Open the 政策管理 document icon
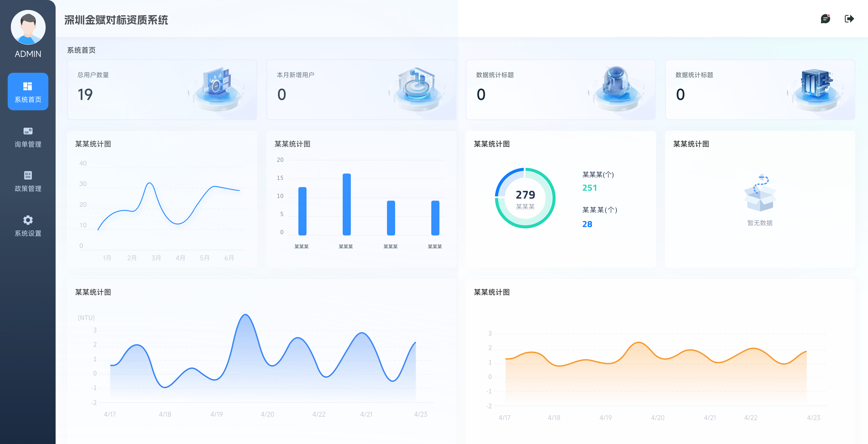Screen dimensions: 868x444 [x=28, y=175]
